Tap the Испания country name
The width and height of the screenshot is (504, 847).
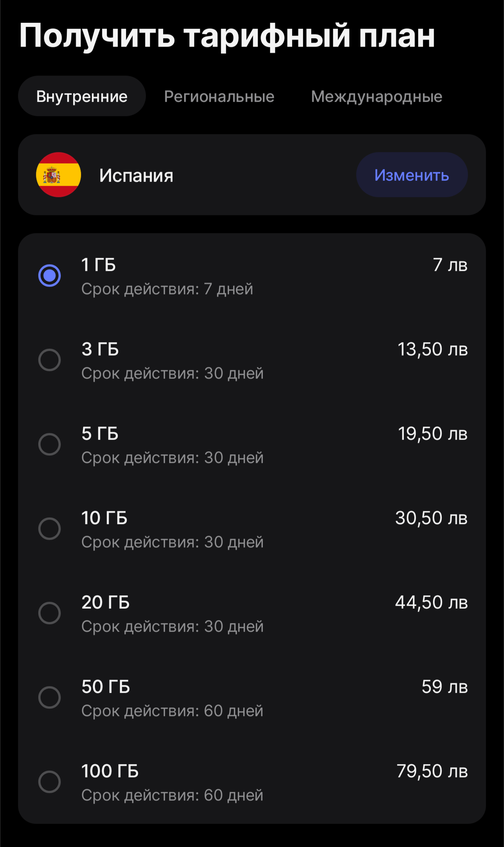coord(136,175)
